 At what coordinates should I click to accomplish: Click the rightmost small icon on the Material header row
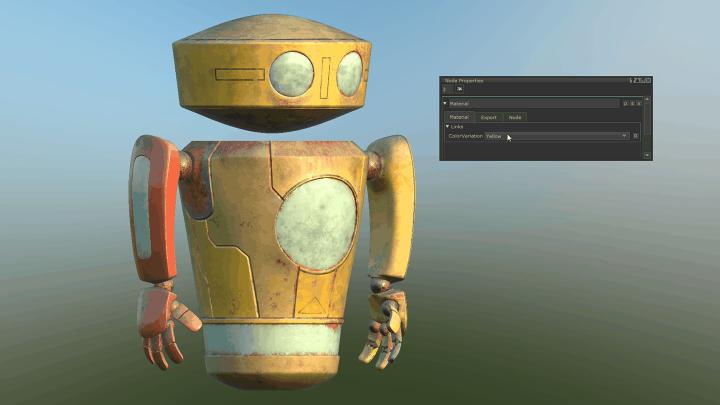638,103
